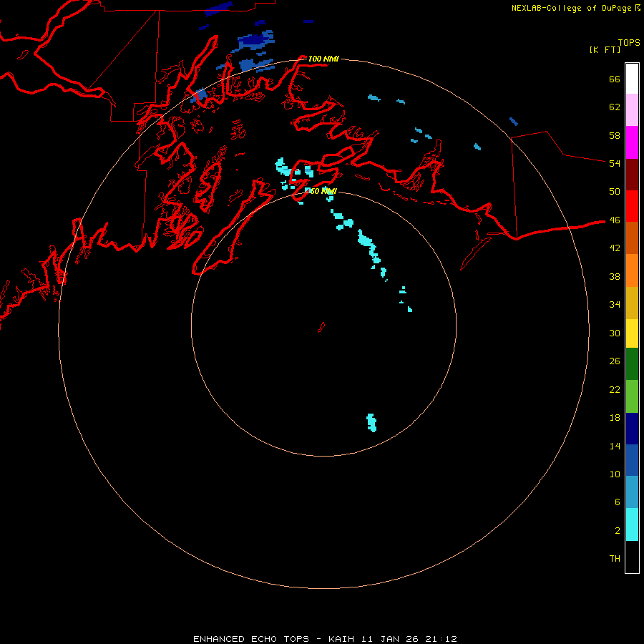The width and height of the screenshot is (644, 644).
Task: Click the 54 scale value
Action: click(x=615, y=163)
